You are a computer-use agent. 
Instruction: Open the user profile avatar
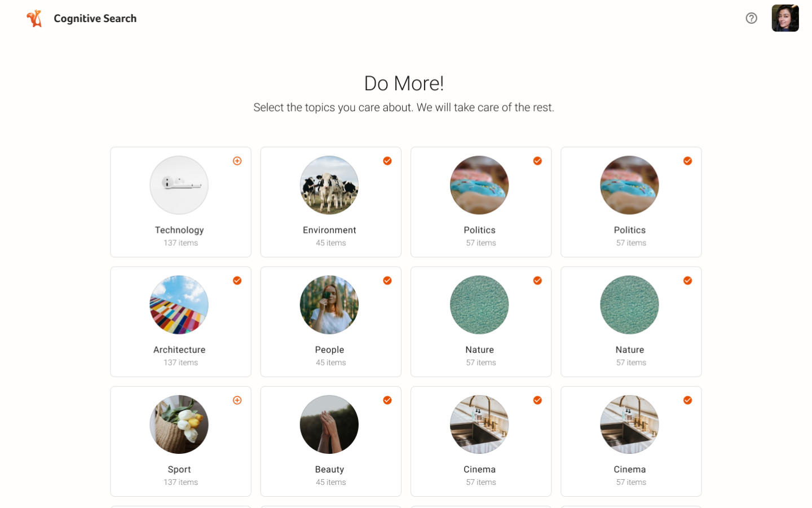(785, 18)
